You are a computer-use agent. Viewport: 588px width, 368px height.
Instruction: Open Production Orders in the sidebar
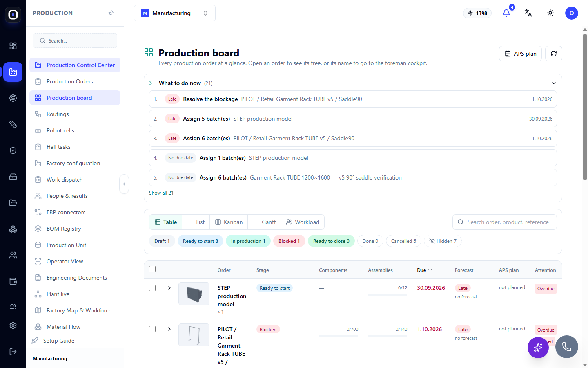click(x=75, y=81)
